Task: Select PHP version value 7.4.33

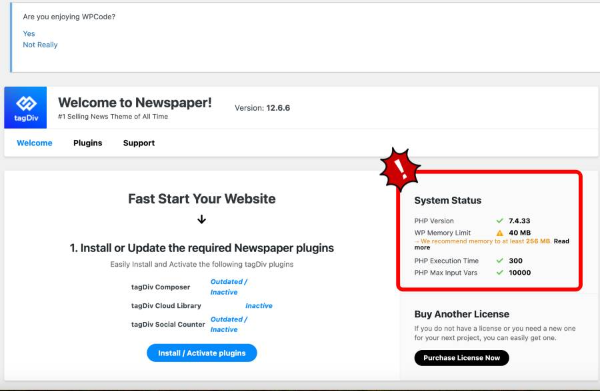Action: (x=519, y=221)
